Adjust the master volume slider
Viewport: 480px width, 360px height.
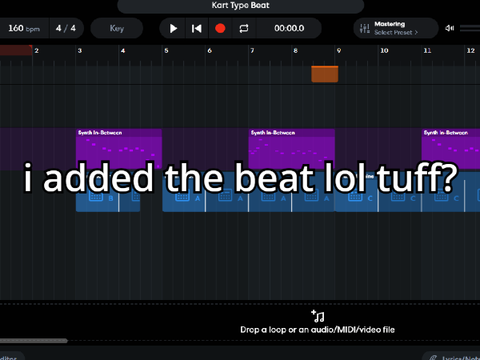point(470,28)
